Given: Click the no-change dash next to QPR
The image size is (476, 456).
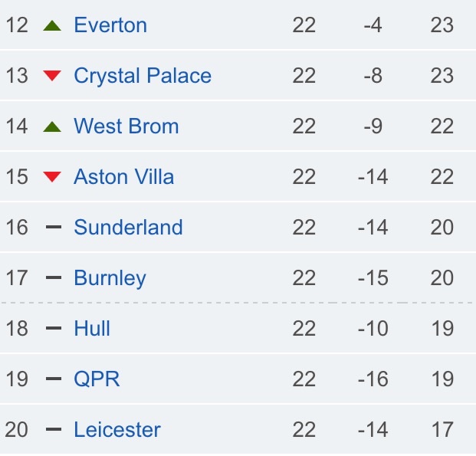Looking at the screenshot, I should [53, 379].
